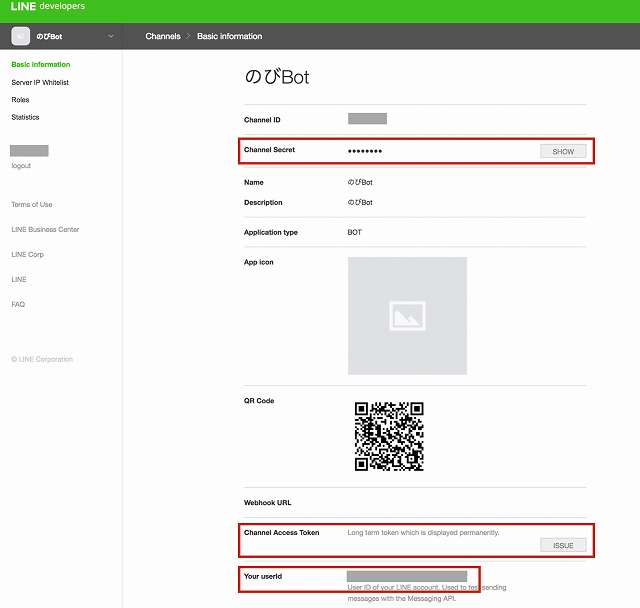This screenshot has width=640, height=608.
Task: Click the LINE developers logo
Action: [48, 6]
